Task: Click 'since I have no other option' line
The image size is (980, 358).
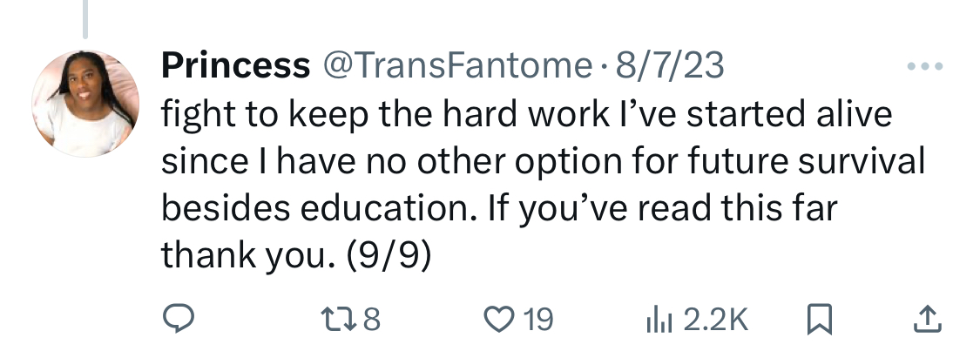Action: (543, 161)
